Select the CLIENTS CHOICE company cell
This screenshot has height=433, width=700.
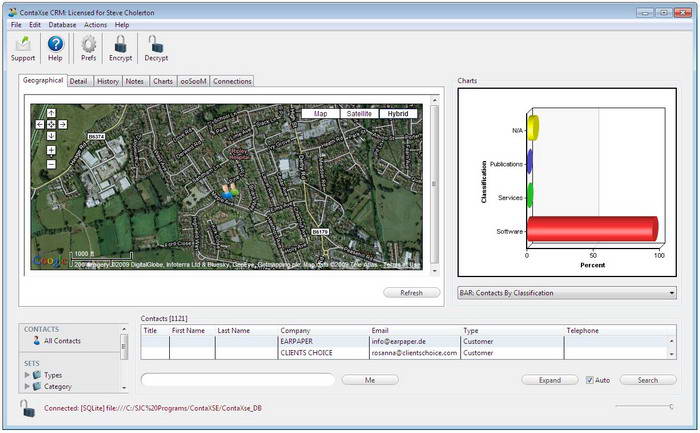[324, 353]
